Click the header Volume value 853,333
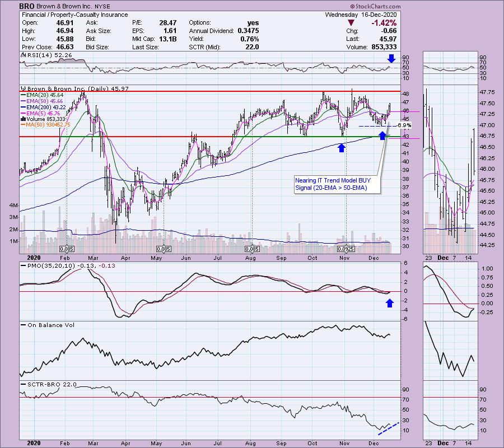Image resolution: width=504 pixels, height=448 pixels. point(383,47)
